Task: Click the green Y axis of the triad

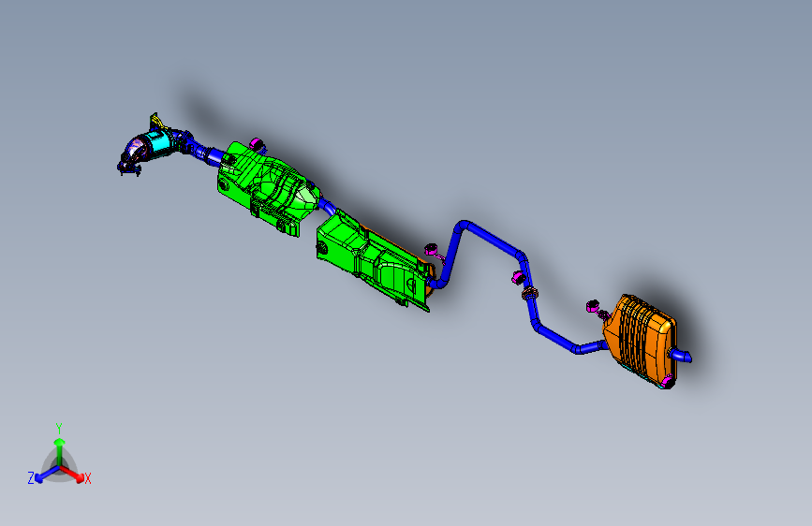Action: click(x=60, y=451)
